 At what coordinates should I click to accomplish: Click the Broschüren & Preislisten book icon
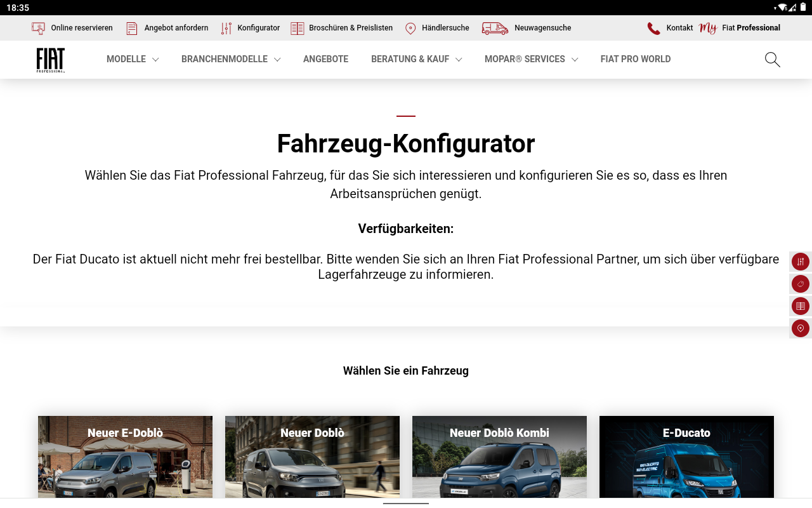(298, 28)
